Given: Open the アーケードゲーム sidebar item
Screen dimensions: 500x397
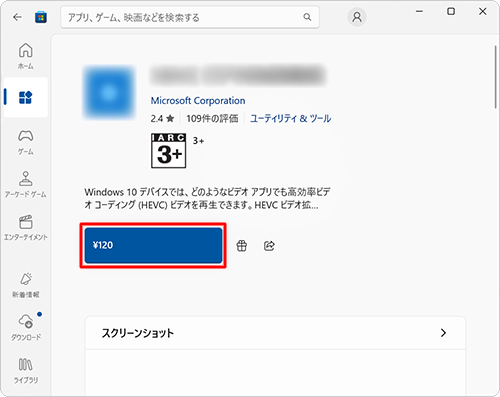Looking at the screenshot, I should click(26, 184).
